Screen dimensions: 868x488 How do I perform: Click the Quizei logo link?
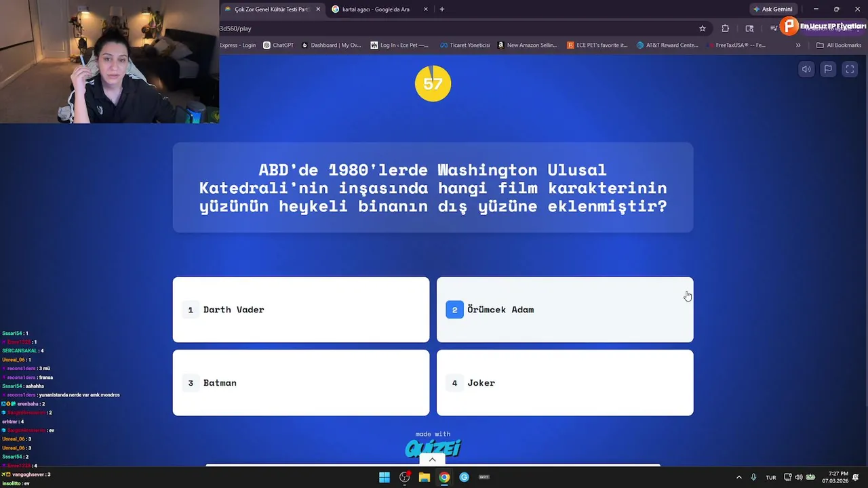[433, 448]
